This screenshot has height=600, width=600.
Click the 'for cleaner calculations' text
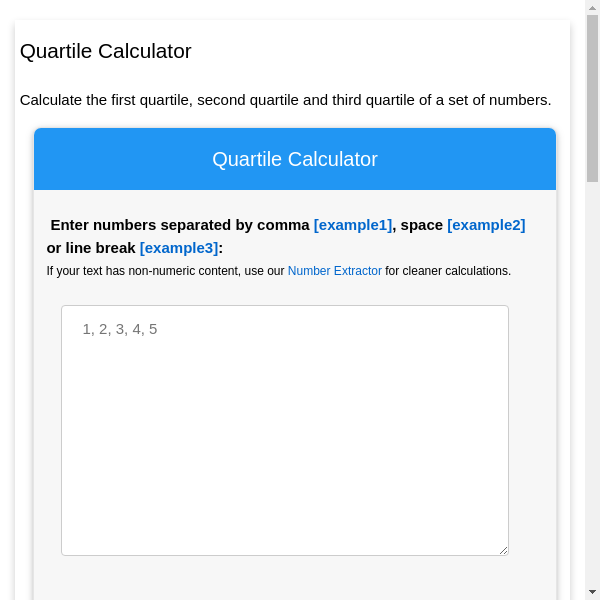tap(448, 271)
